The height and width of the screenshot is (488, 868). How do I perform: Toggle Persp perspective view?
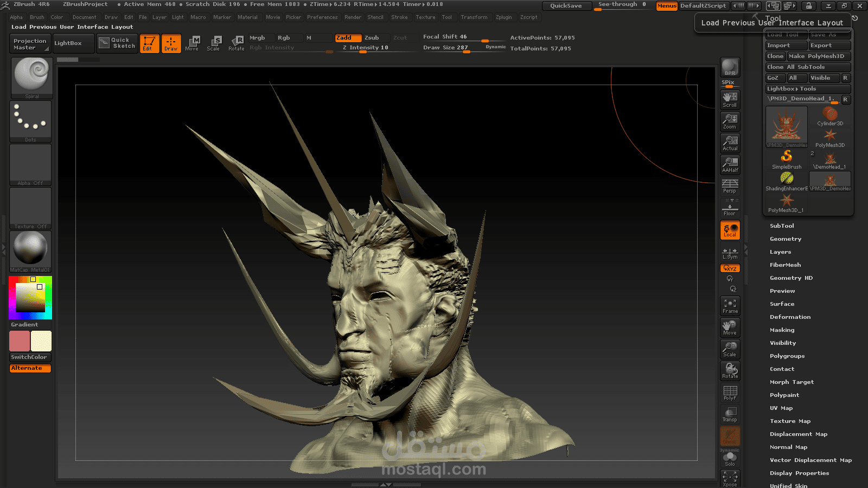click(x=730, y=186)
